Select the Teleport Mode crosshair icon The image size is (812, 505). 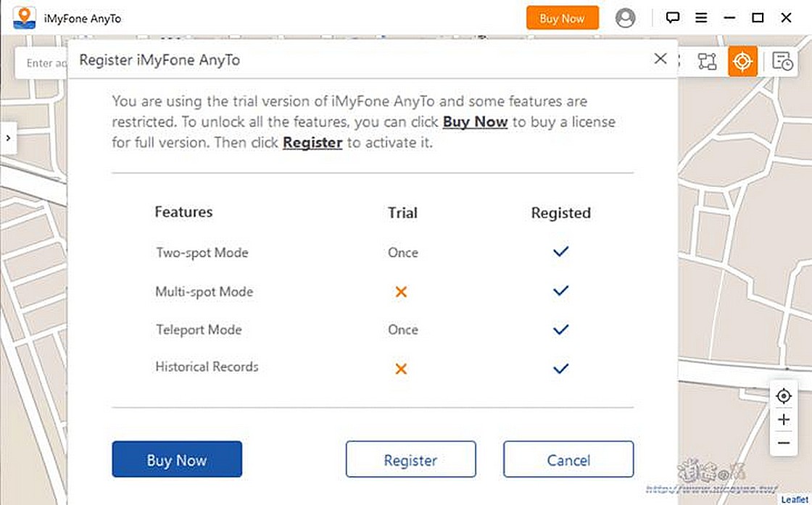[742, 62]
